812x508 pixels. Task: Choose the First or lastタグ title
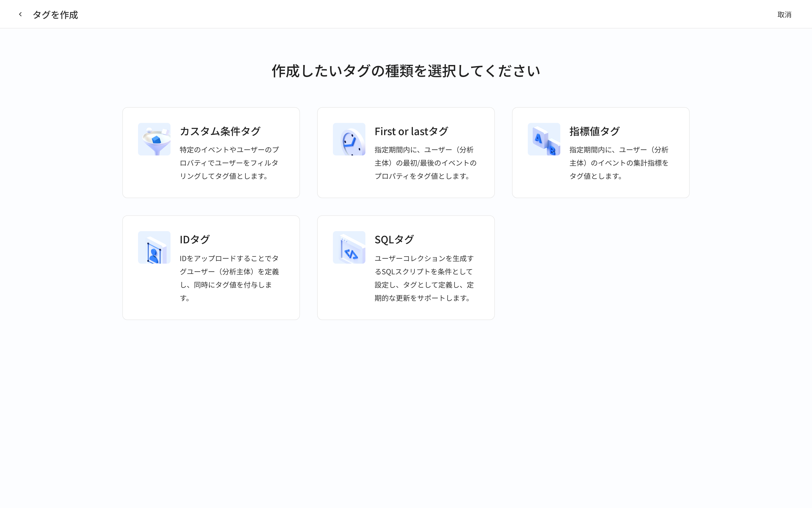click(411, 131)
